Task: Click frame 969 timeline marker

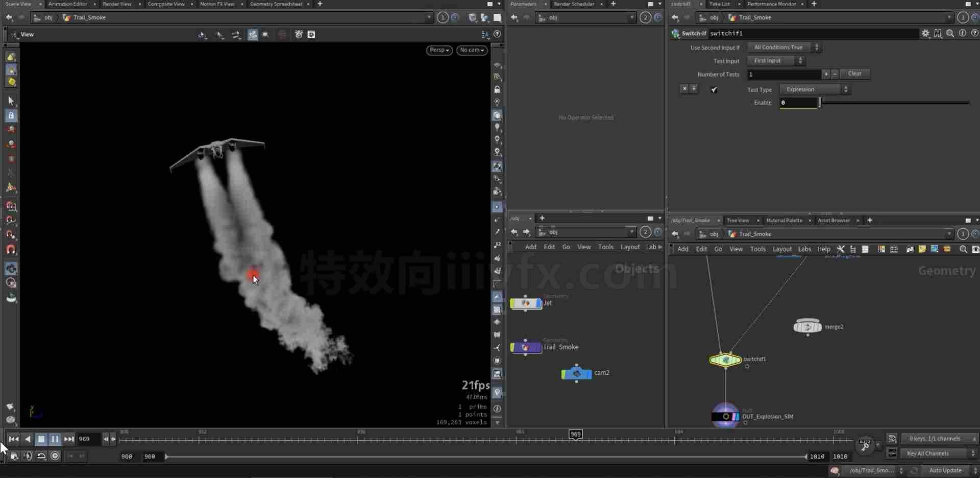Action: pos(576,434)
